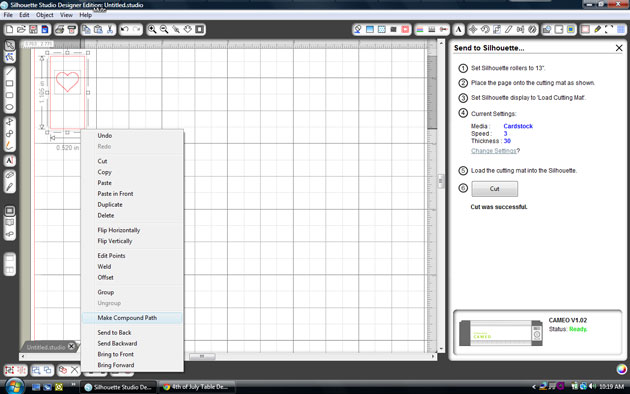Click the Open file folder icon
Screen dimensions: 630x394
[21, 29]
